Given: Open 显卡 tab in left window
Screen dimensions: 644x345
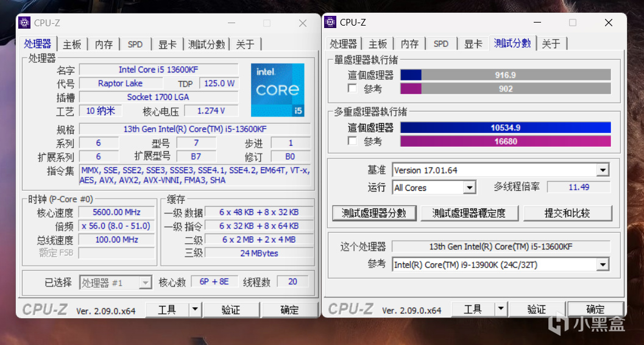Looking at the screenshot, I should tap(168, 44).
